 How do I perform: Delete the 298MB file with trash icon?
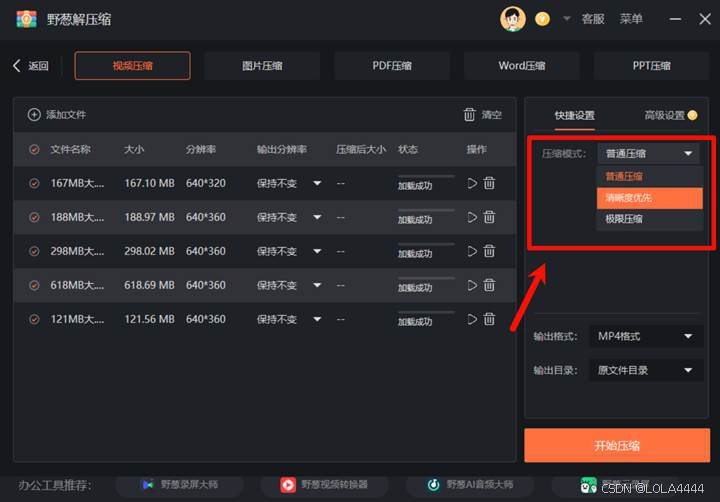click(x=489, y=251)
